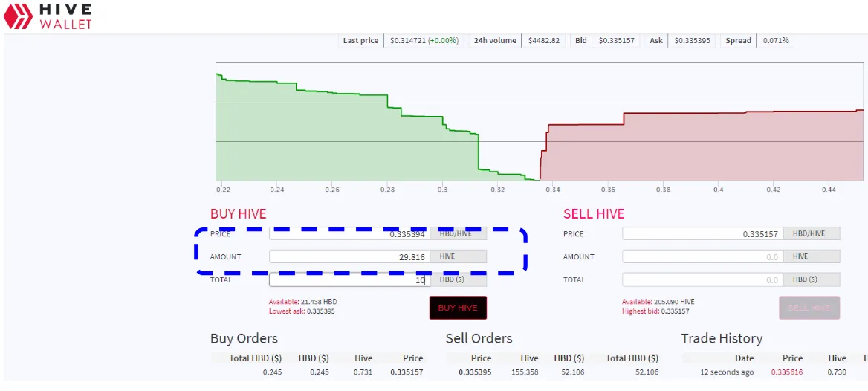
Task: Click the Sell Orders heading
Action: pyautogui.click(x=479, y=338)
